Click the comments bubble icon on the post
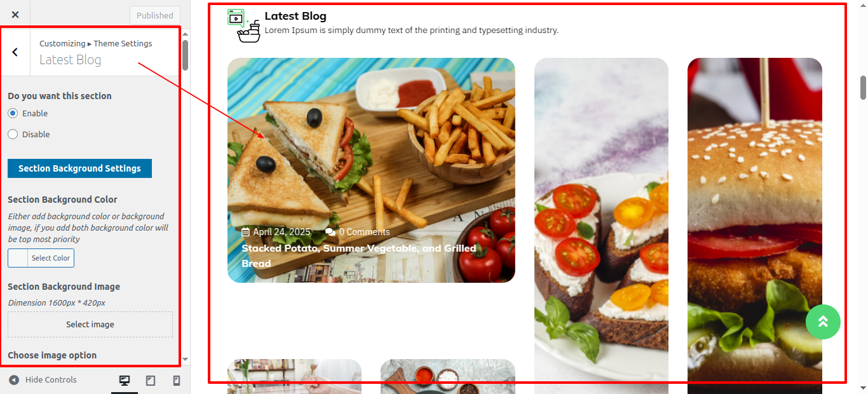The width and height of the screenshot is (868, 394). [x=330, y=232]
